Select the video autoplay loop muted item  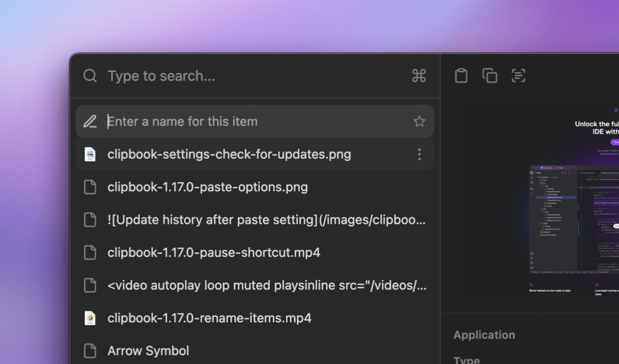click(x=255, y=285)
